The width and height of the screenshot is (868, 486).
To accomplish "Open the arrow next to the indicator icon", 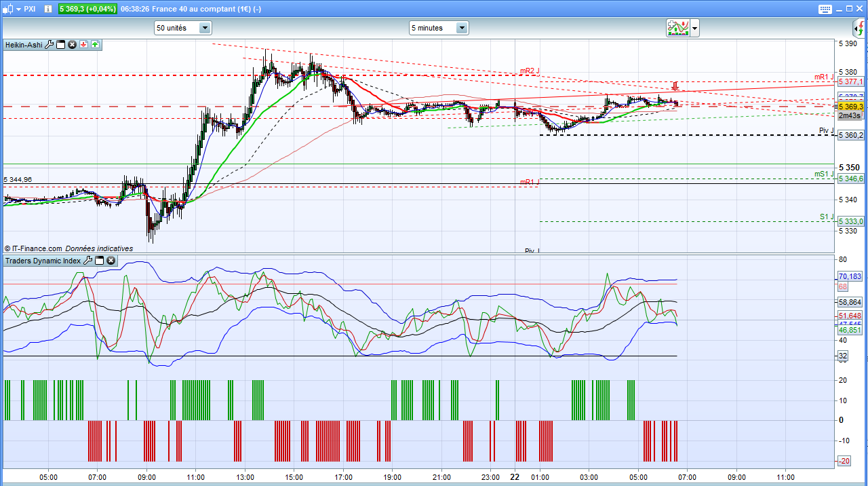I will point(694,29).
